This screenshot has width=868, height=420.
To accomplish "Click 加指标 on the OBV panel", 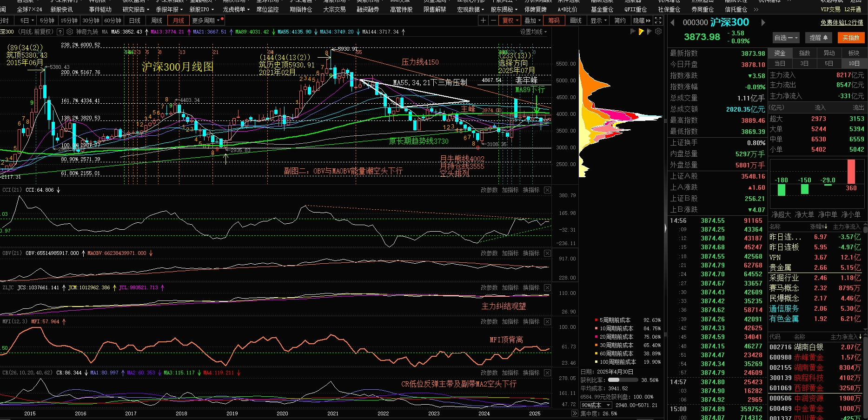I will [x=510, y=253].
